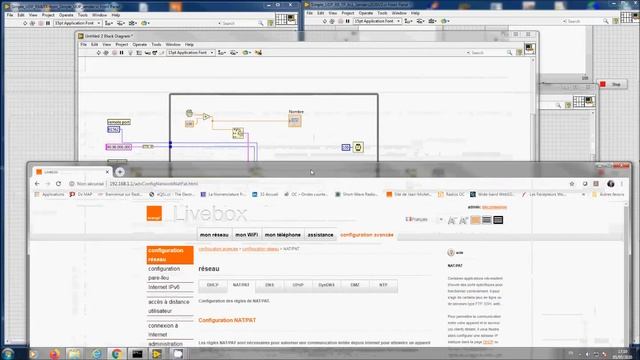The width and height of the screenshot is (640, 360).
Task: Open font dropdown in right Front Panel
Action: (x=377, y=21)
